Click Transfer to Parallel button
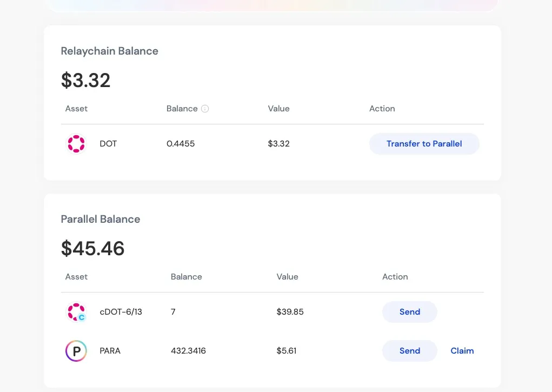 tap(424, 144)
